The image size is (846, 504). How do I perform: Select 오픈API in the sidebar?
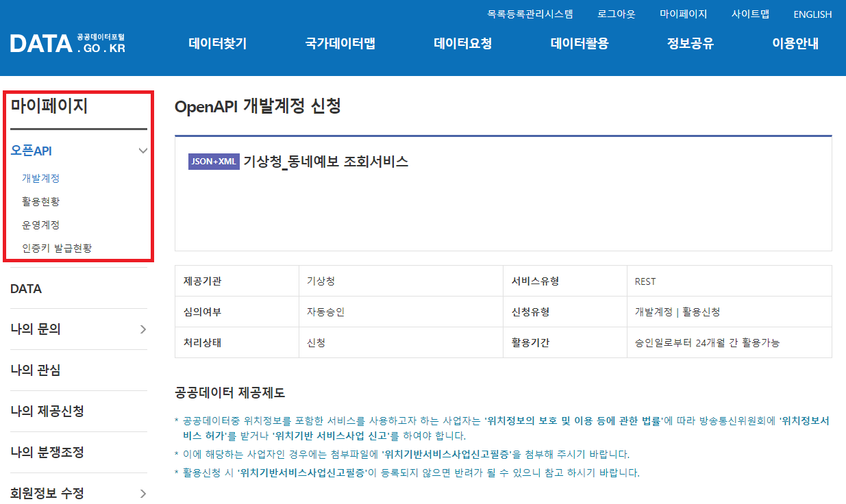(32, 151)
